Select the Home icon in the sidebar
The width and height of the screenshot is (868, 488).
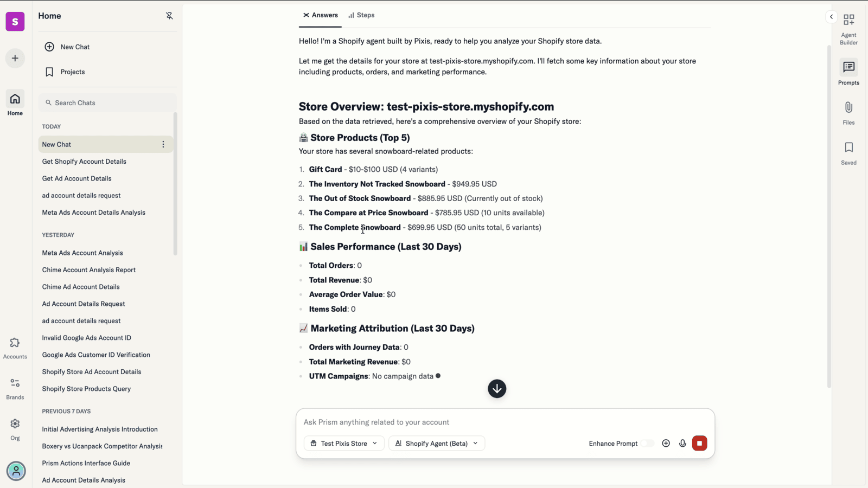pos(15,102)
